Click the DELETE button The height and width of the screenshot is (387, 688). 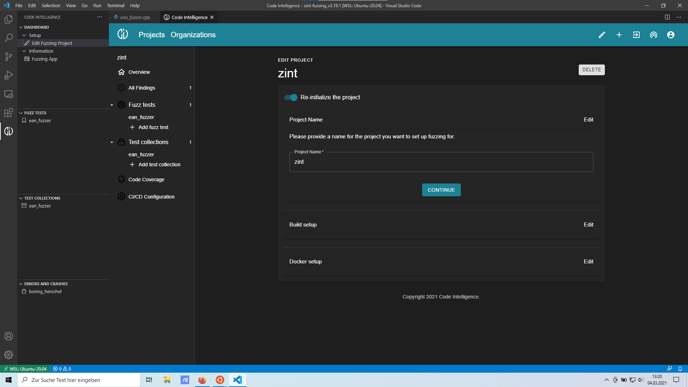pos(591,70)
